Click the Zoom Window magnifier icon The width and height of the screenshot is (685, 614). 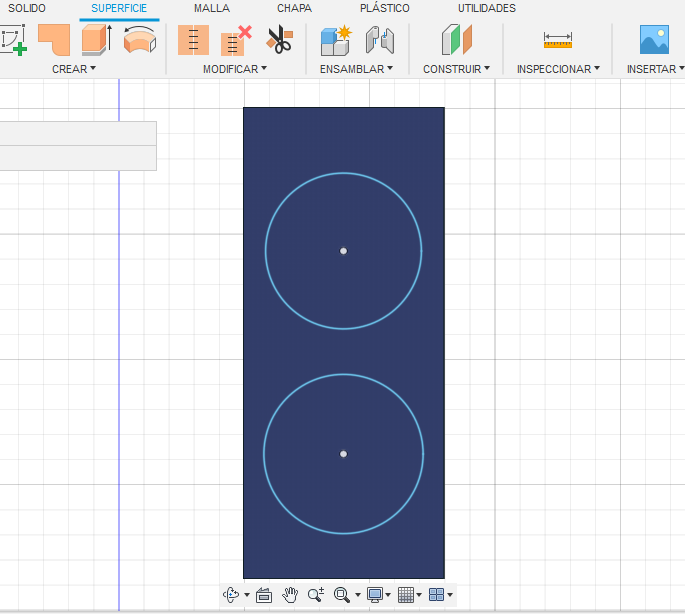[342, 595]
